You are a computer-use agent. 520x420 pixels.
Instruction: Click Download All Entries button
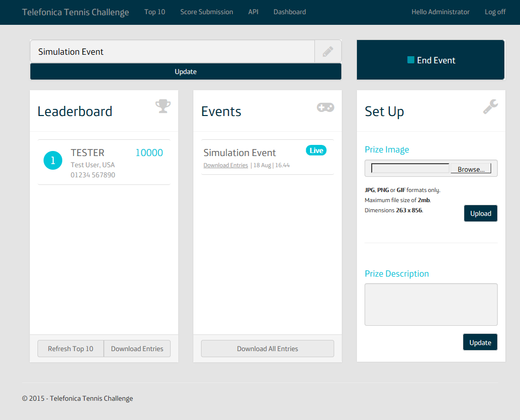[x=267, y=349]
